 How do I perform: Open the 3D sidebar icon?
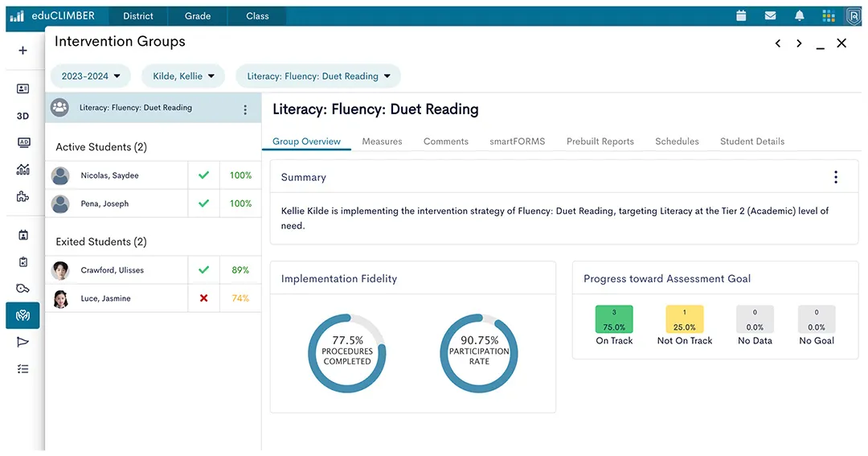23,116
